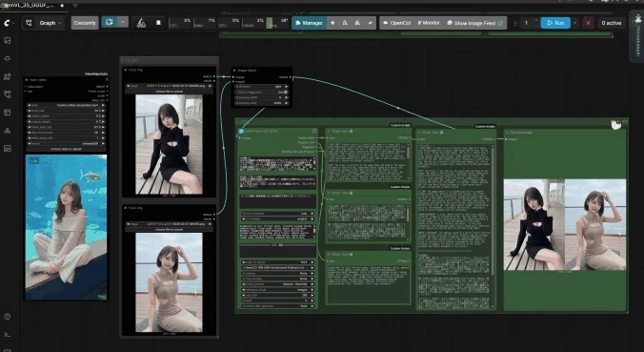The image size is (644, 352).
Task: Open the Manager panel
Action: click(310, 23)
